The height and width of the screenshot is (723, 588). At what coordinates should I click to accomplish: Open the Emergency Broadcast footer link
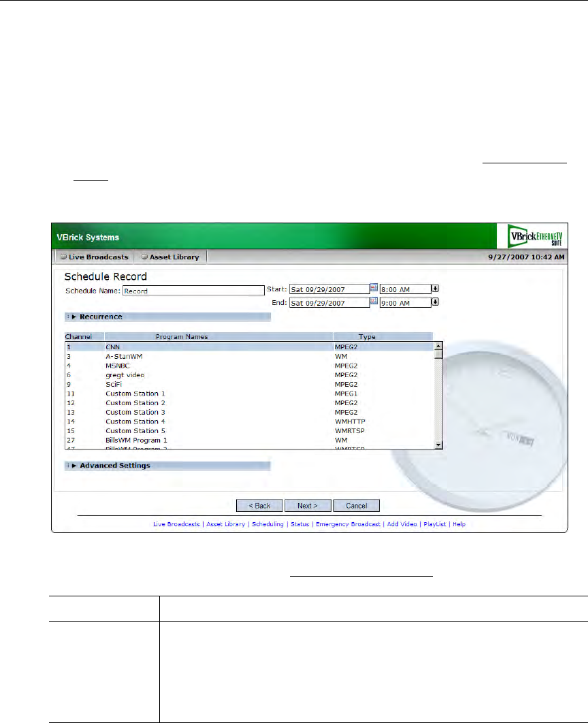tap(347, 525)
